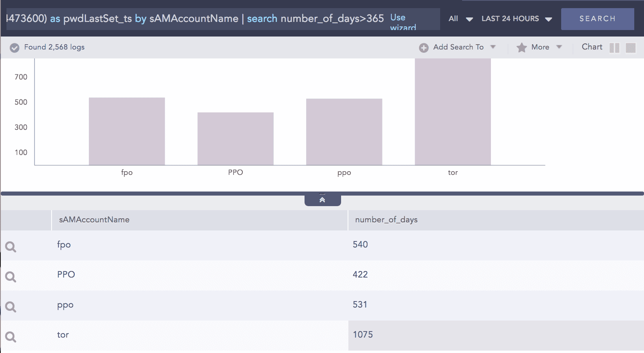
Task: Open the LAST 24 HOURS time range dropdown
Action: [516, 19]
